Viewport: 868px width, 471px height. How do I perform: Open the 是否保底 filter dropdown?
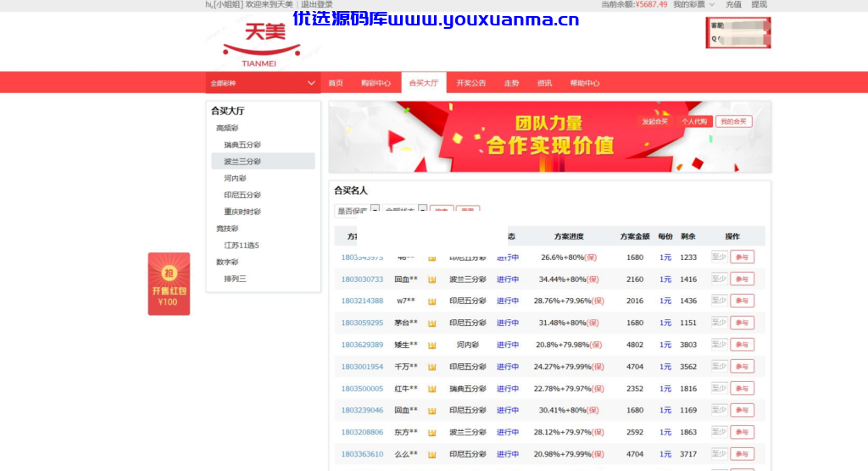[357, 210]
